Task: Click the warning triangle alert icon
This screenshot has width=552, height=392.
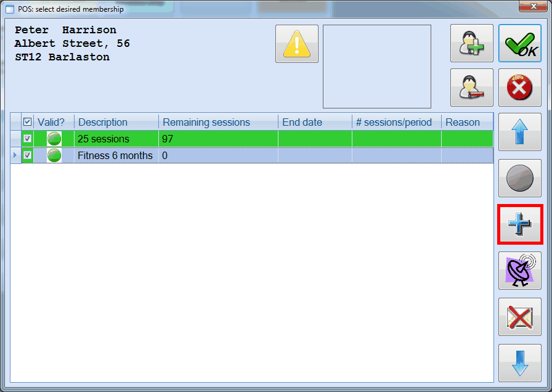Action: [296, 44]
